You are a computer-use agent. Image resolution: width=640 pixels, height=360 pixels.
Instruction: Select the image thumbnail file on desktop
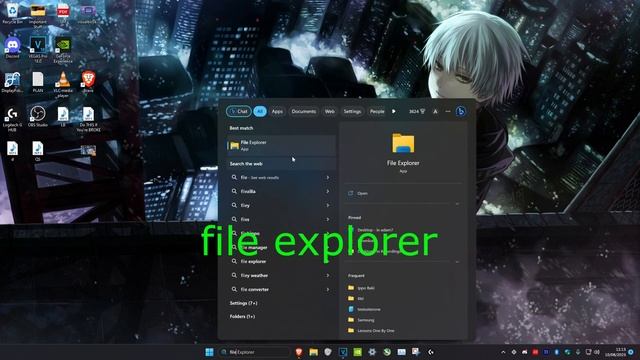(x=88, y=150)
